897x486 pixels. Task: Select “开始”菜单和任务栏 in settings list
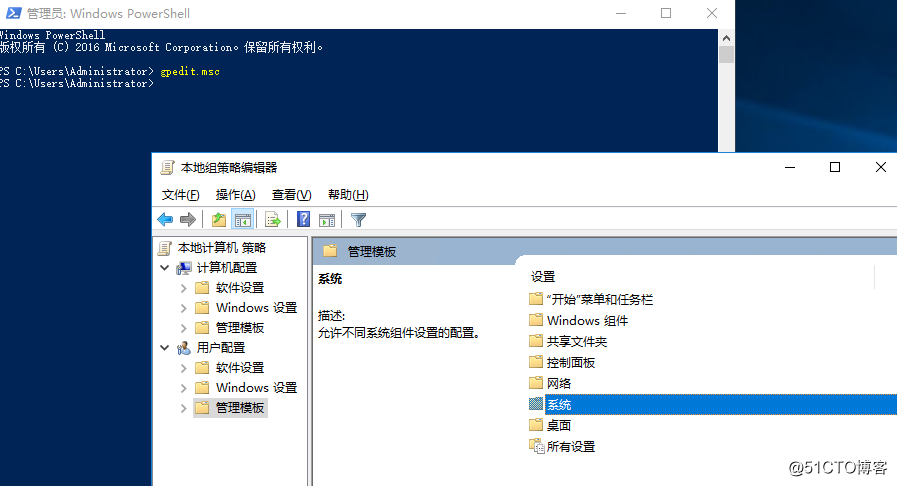(x=600, y=299)
